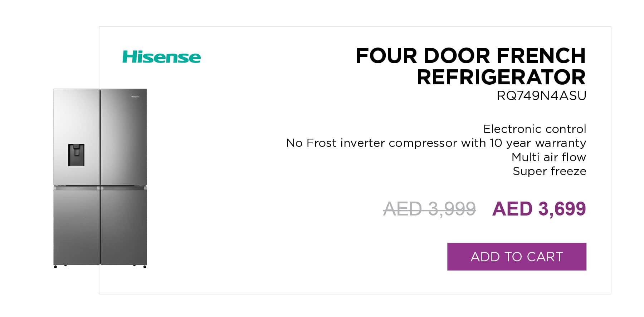Screen dimensions: 644x317
Task: Click the left front foot of the refrigerator
Action: (x=55, y=267)
